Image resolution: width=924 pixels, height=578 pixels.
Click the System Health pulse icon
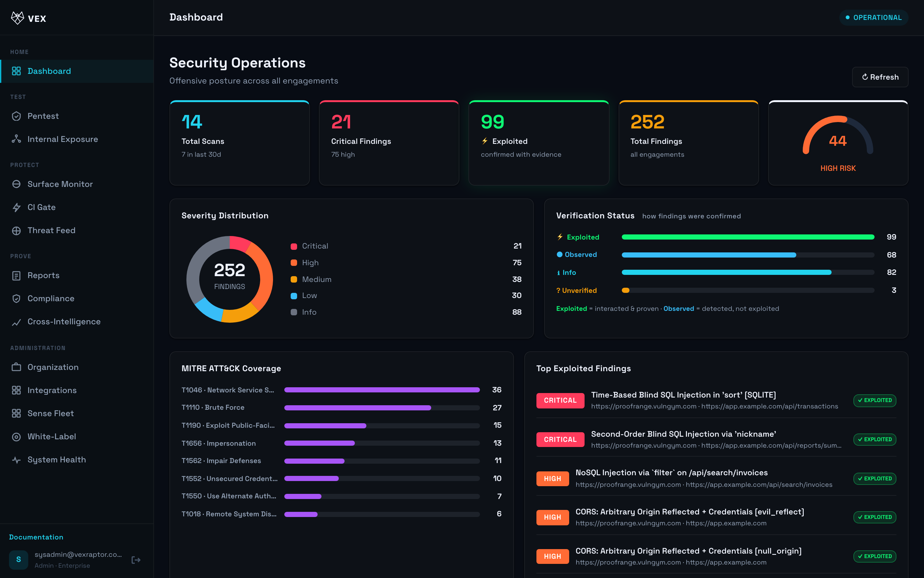16,460
